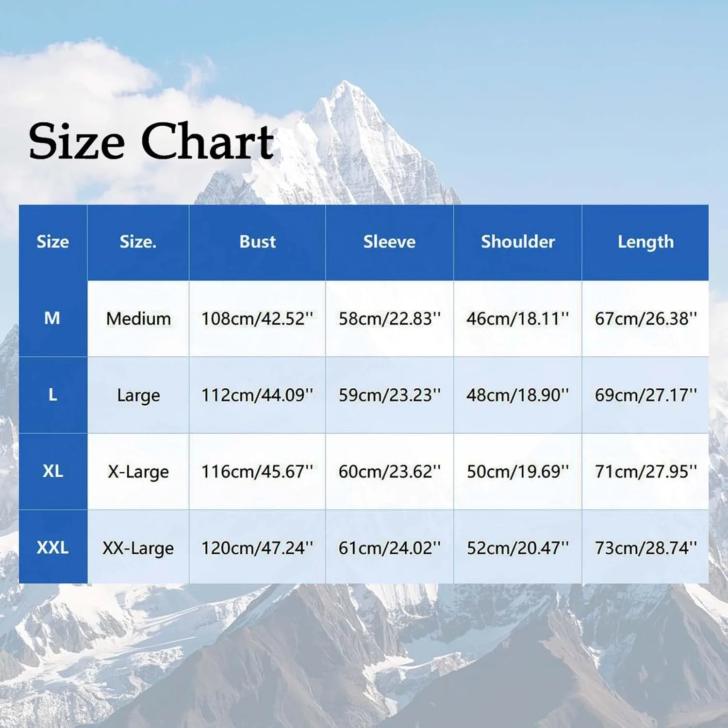Viewport: 728px width, 728px height.
Task: Click the 108cm/42.52'' bust cell
Action: coord(257,318)
